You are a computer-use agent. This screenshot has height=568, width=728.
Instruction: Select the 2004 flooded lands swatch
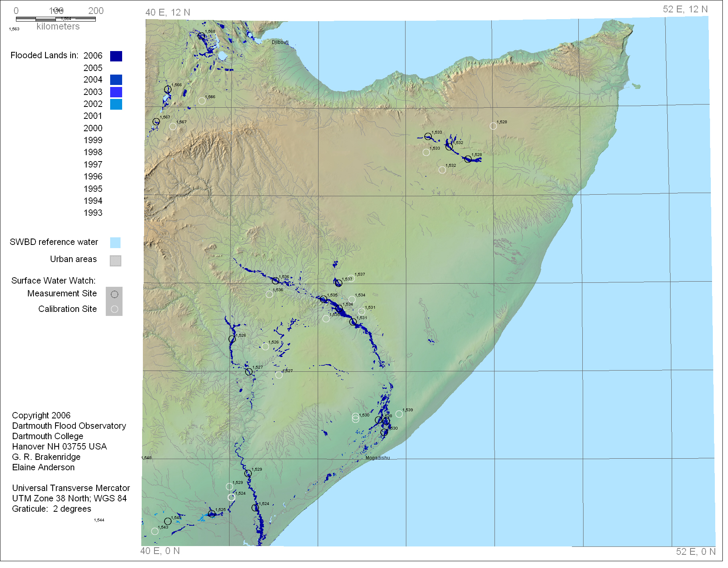(116, 80)
